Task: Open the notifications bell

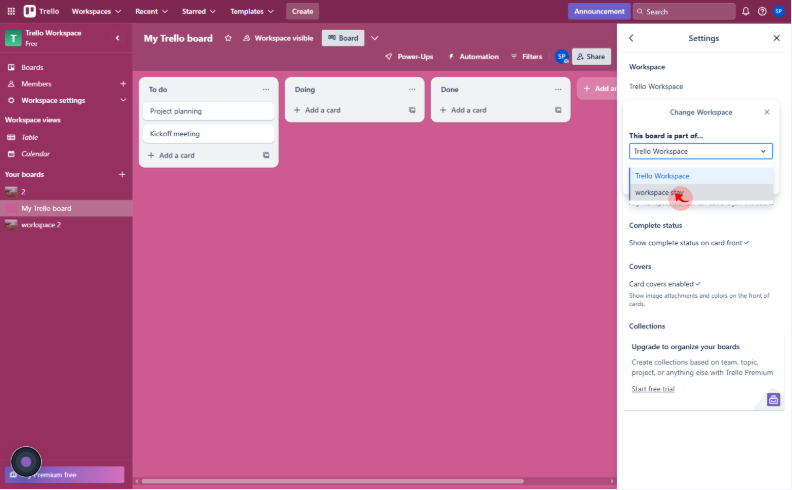Action: [x=746, y=11]
